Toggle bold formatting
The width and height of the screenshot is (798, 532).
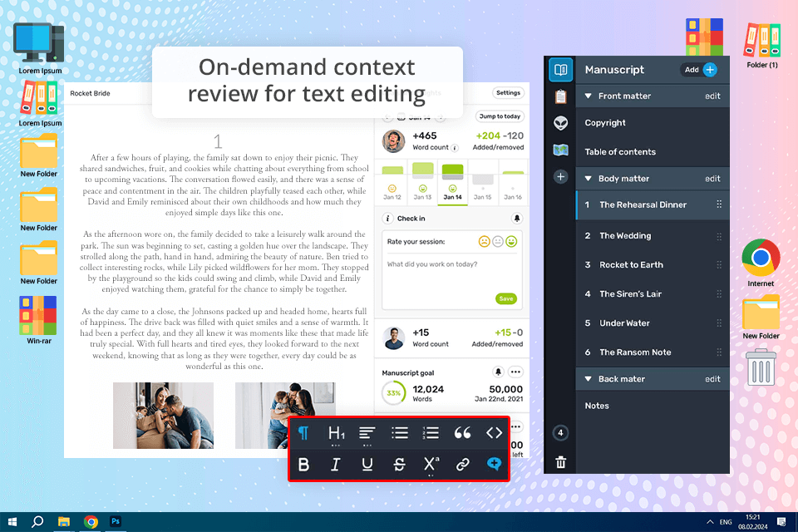tap(304, 465)
